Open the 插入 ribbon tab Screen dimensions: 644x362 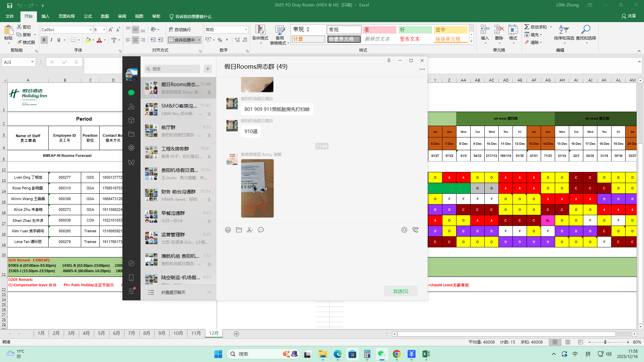[x=45, y=16]
